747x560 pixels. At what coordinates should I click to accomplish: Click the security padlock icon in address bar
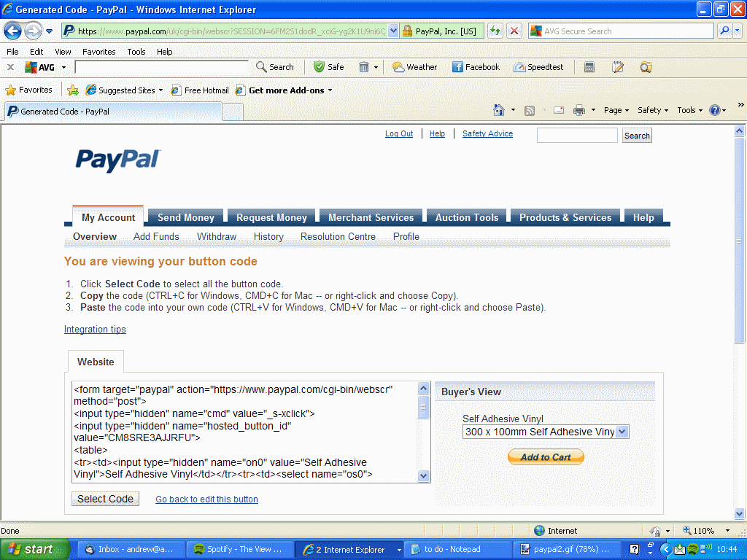tap(407, 31)
